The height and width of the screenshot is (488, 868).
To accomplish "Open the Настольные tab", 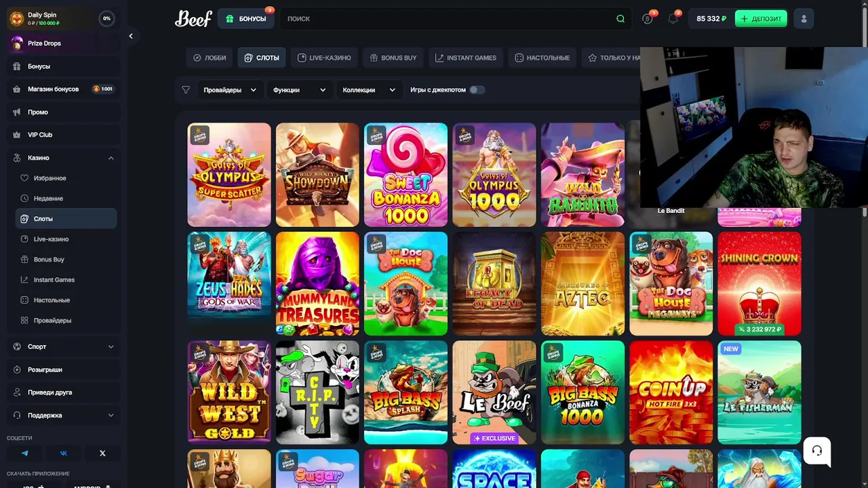I will click(542, 58).
